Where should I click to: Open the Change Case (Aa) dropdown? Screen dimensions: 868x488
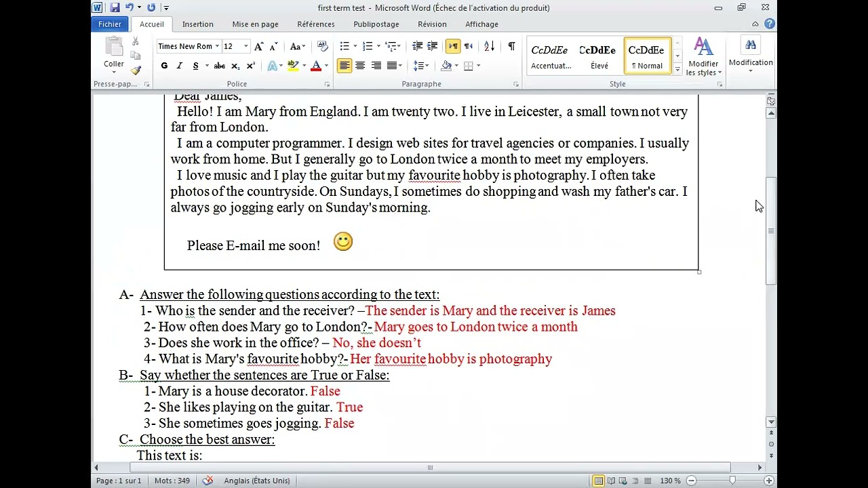(297, 46)
